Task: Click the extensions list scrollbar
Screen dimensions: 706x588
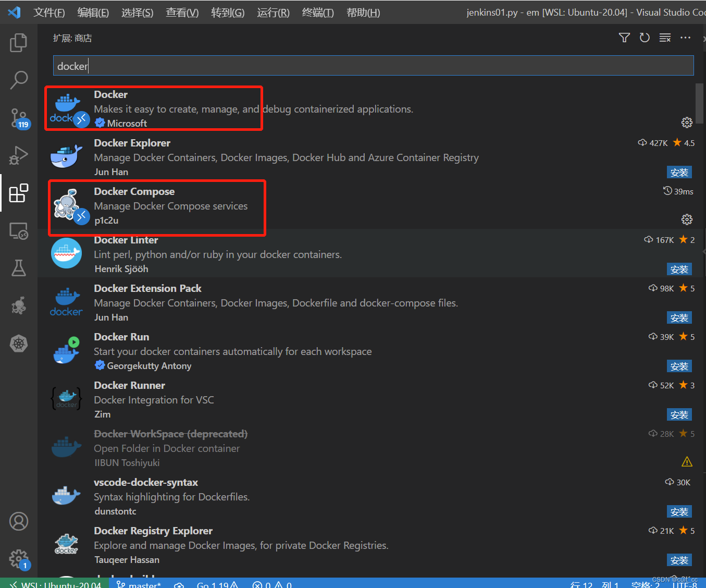Action: [x=699, y=103]
